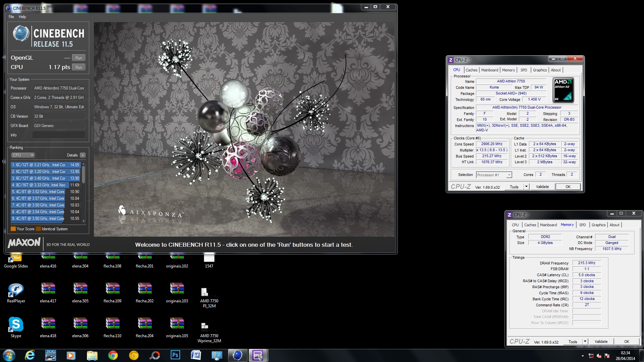Open the Cinebench ranking CPU dropdown
Image resolution: width=644 pixels, height=362 pixels.
[23, 155]
